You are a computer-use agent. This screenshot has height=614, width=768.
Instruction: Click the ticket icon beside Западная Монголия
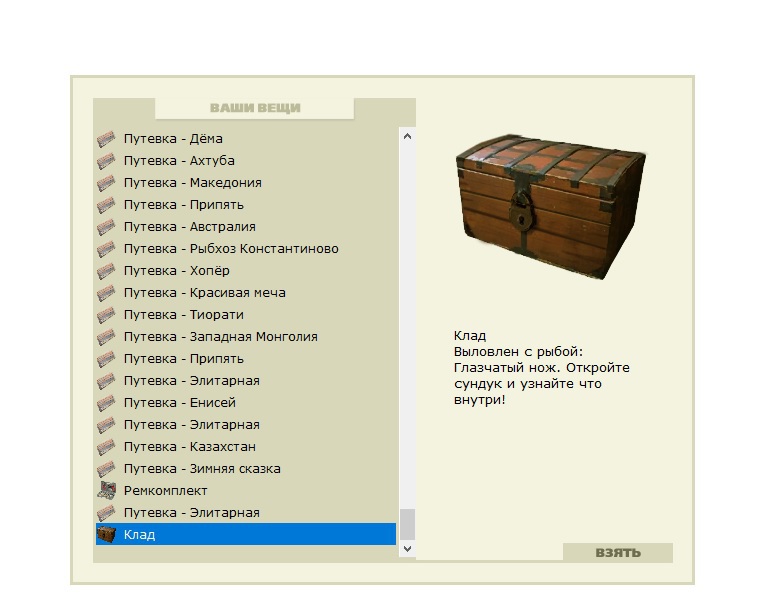coord(106,337)
